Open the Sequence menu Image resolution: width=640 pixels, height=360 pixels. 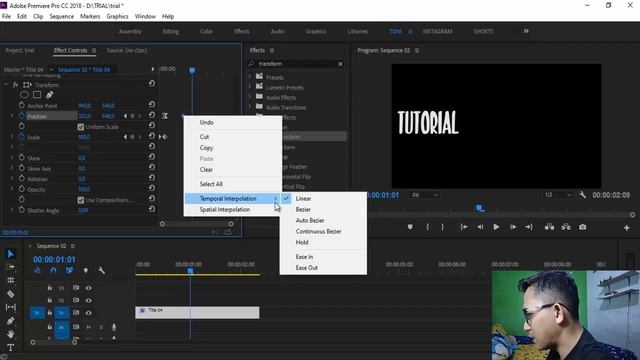pos(62,16)
